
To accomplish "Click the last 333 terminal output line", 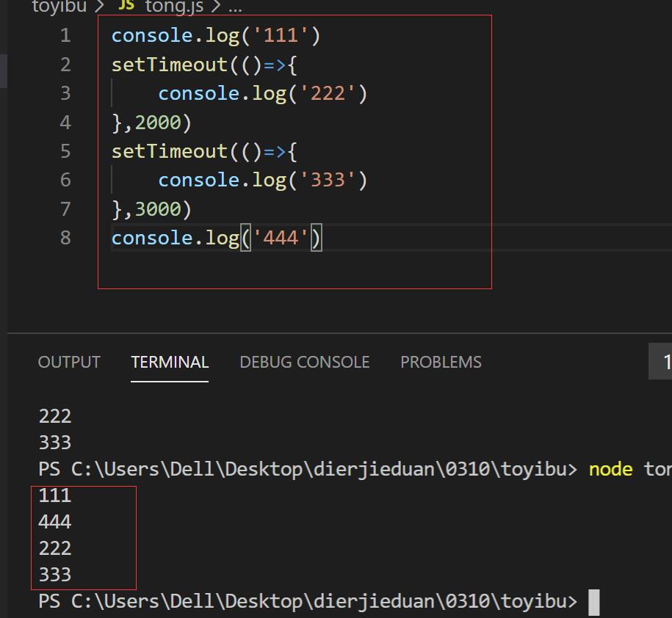I will (x=55, y=574).
